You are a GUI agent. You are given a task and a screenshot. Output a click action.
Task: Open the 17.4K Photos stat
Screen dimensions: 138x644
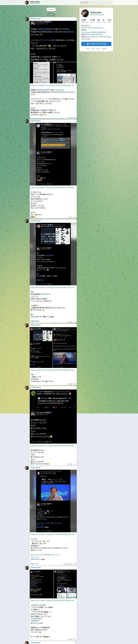point(92,21)
